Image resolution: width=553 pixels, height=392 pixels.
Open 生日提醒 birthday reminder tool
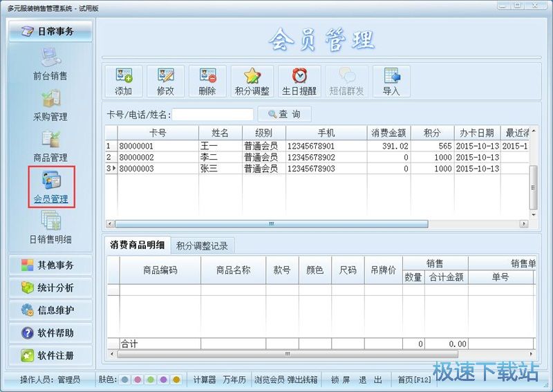coord(299,82)
